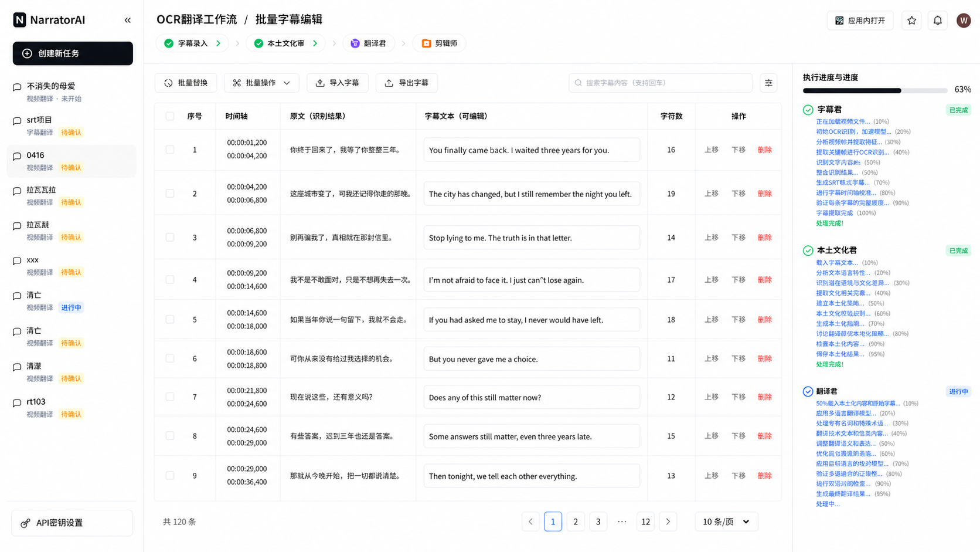
Task: Click the 63% execution progress bar
Action: [874, 90]
